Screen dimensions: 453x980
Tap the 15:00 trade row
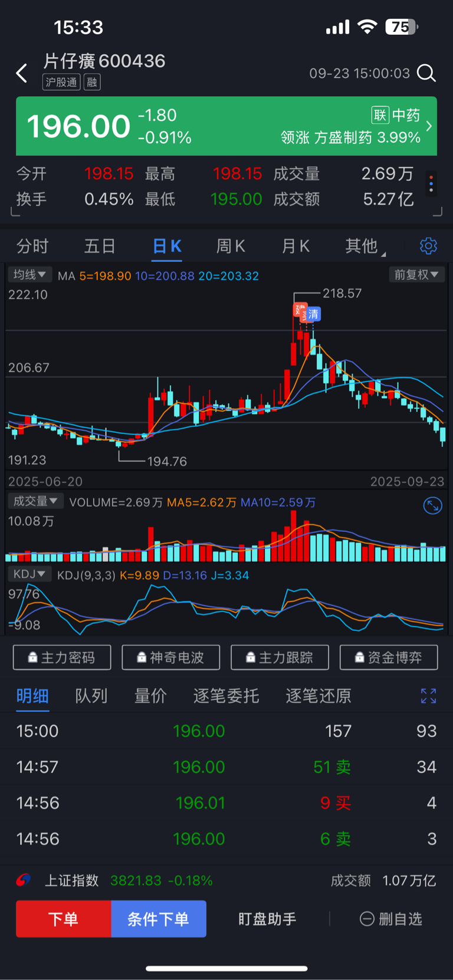226,731
